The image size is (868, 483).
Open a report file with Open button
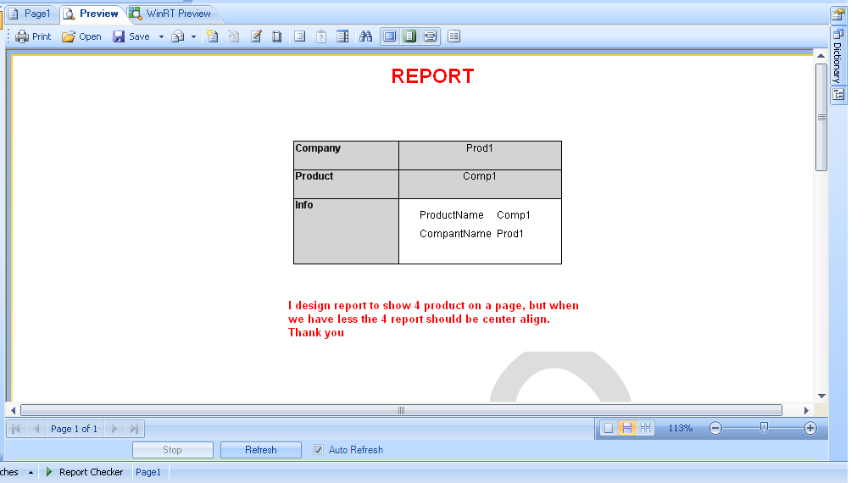81,36
